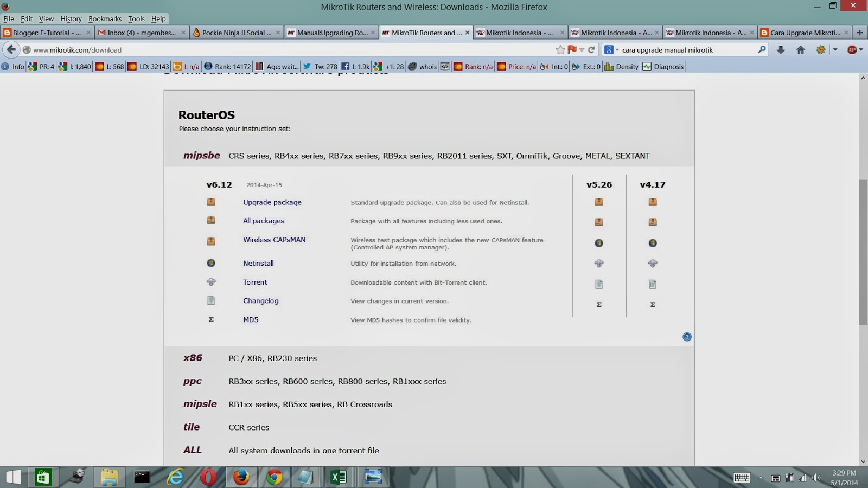The width and height of the screenshot is (868, 488).
Task: Click the Upgrade package link
Action: pyautogui.click(x=272, y=202)
